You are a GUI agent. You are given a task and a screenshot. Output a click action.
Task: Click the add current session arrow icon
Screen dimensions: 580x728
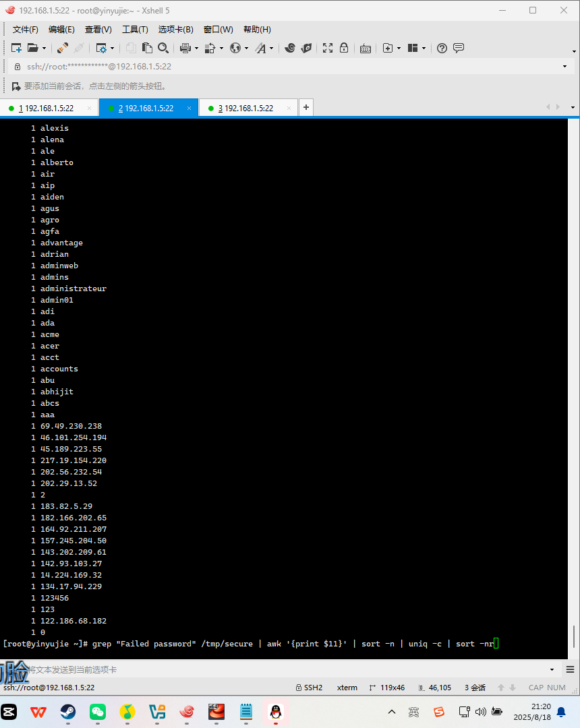pos(16,86)
